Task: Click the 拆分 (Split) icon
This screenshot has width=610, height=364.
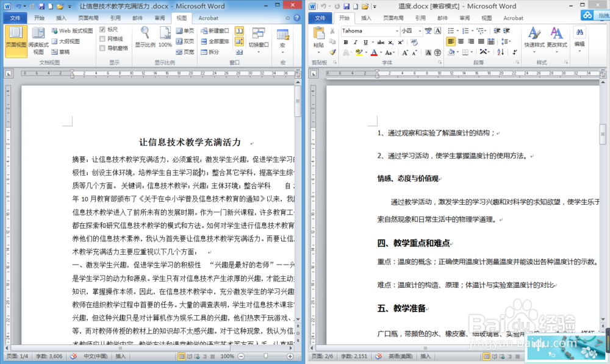Action: (204, 51)
